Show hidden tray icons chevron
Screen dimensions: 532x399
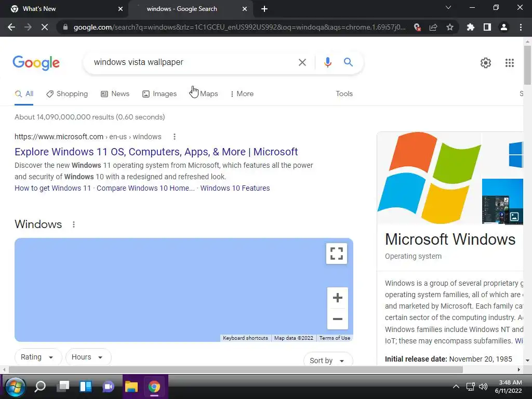(x=456, y=387)
